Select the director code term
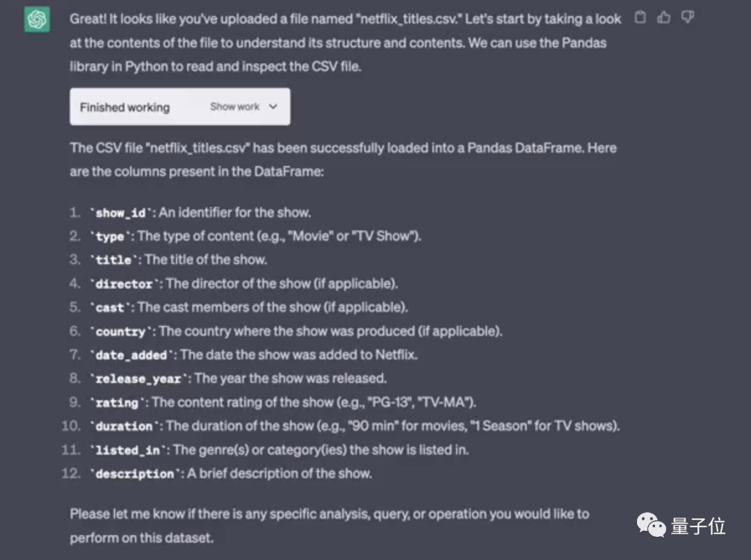Image resolution: width=751 pixels, height=560 pixels. [124, 284]
